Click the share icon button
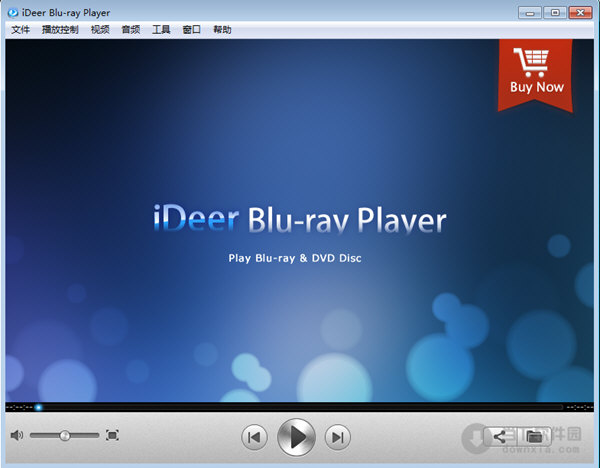Image resolution: width=600 pixels, height=468 pixels. pos(500,437)
